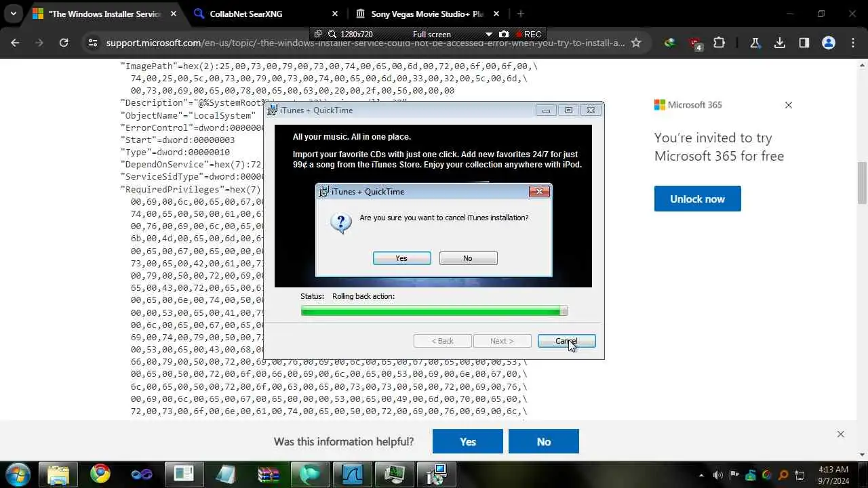The width and height of the screenshot is (868, 488).
Task: Click recorder camera screenshot icon
Action: (x=504, y=34)
